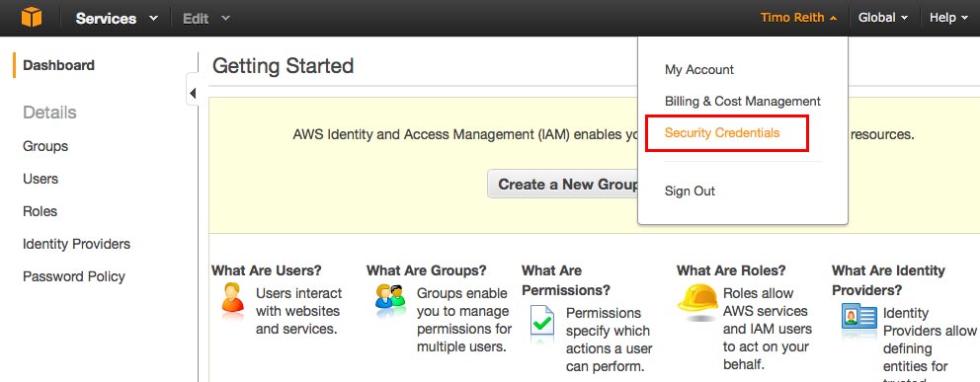Image resolution: width=980 pixels, height=382 pixels.
Task: Select Dashboard in the sidebar
Action: click(58, 65)
